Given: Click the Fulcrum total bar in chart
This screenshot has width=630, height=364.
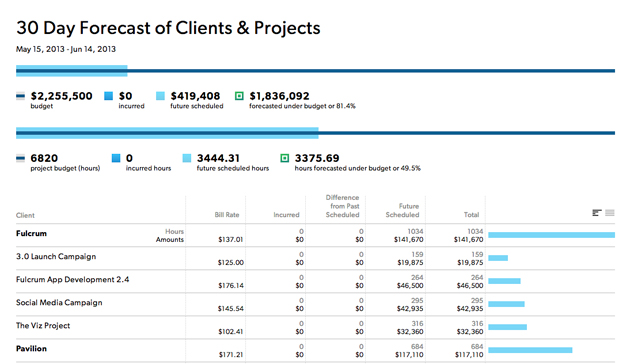Looking at the screenshot, I should [551, 235].
